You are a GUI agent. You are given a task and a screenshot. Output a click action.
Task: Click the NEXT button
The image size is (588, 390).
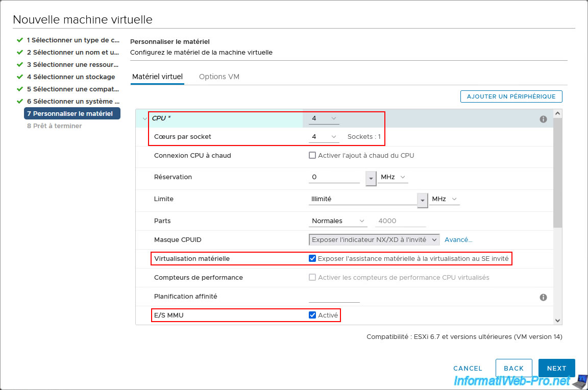coord(556,368)
